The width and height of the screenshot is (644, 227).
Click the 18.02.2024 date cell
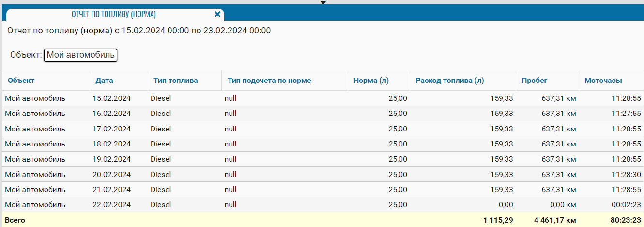[x=112, y=144]
